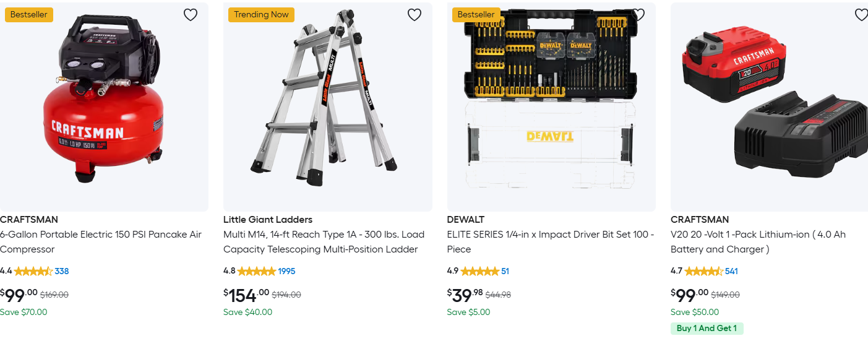The width and height of the screenshot is (868, 341).
Task: View the 338 reviews for air compressor
Action: [62, 271]
